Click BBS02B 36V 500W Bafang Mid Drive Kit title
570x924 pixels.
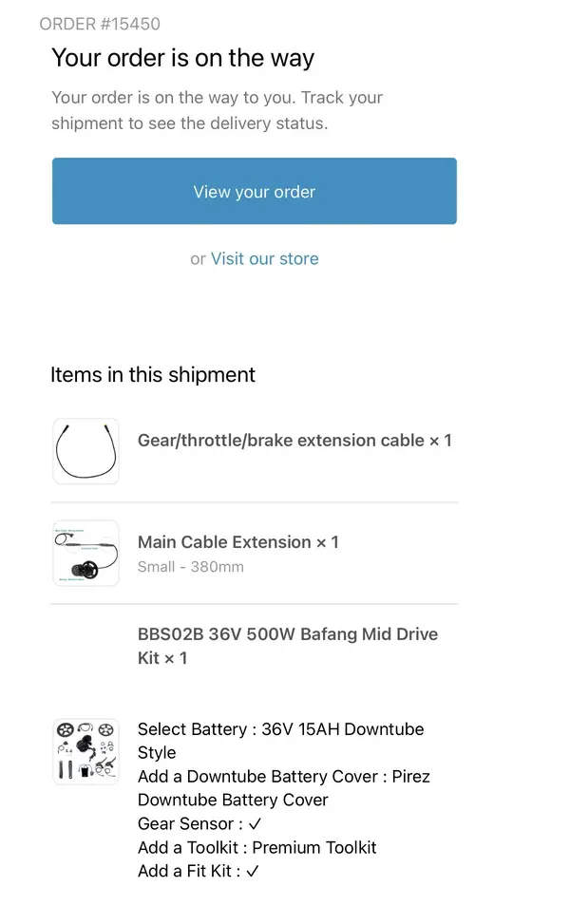288,646
